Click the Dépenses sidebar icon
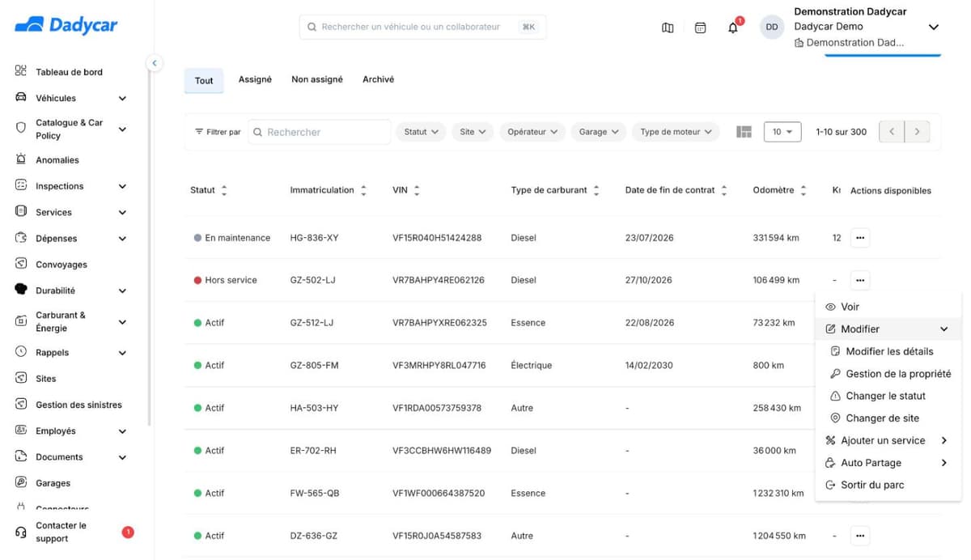 21,238
